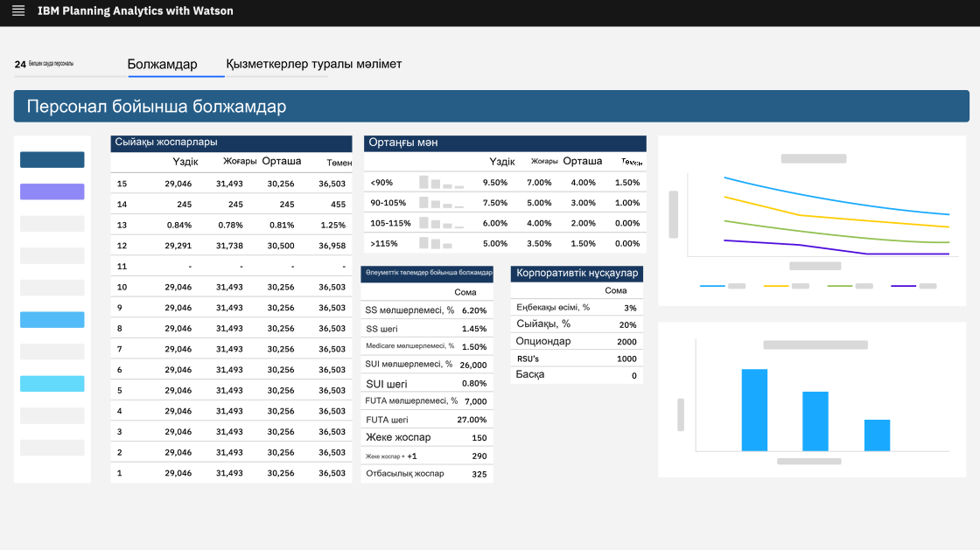Select the 30,500 cell
The width and height of the screenshot is (980, 550).
[x=281, y=246]
